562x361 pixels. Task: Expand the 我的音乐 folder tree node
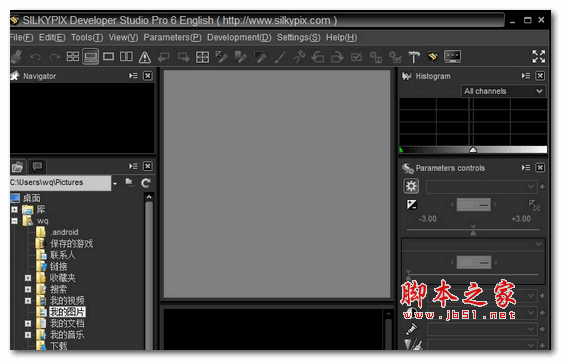28,335
